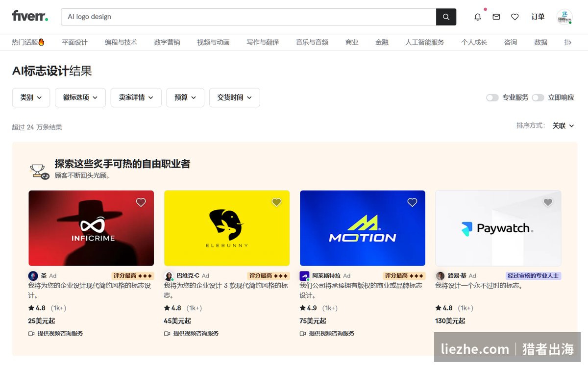
Task: Favorite the Elebunny gig with heart
Action: (x=277, y=202)
